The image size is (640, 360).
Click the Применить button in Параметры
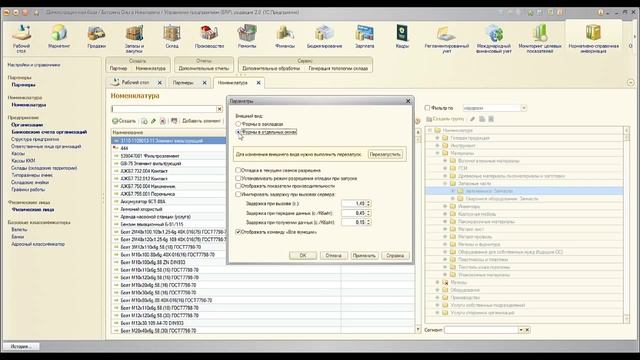(364, 256)
